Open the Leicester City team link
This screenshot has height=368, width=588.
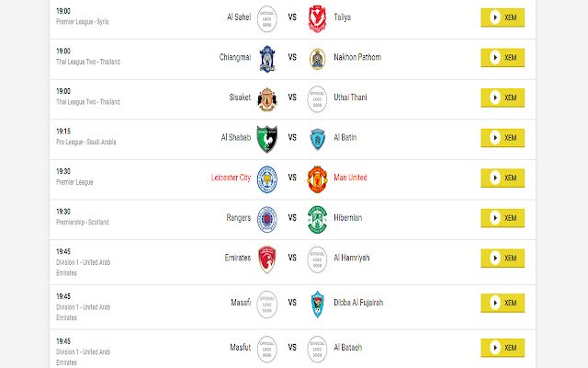[231, 178]
